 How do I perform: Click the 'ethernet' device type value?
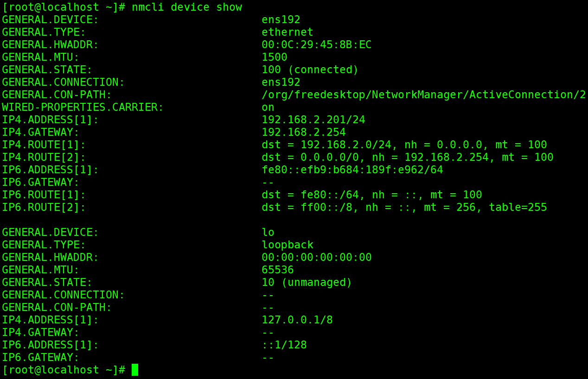(288, 32)
